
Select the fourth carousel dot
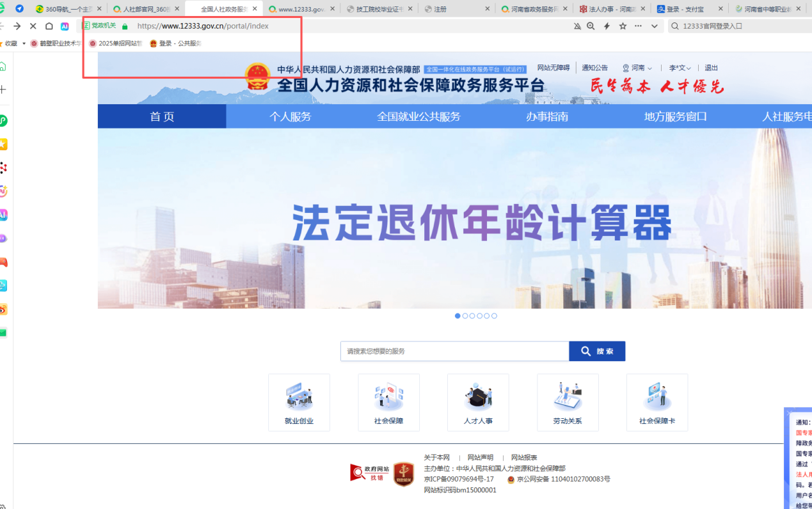point(480,316)
